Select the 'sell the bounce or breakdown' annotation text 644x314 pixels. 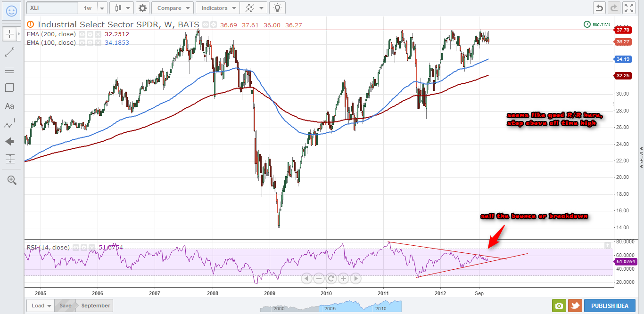click(x=534, y=216)
